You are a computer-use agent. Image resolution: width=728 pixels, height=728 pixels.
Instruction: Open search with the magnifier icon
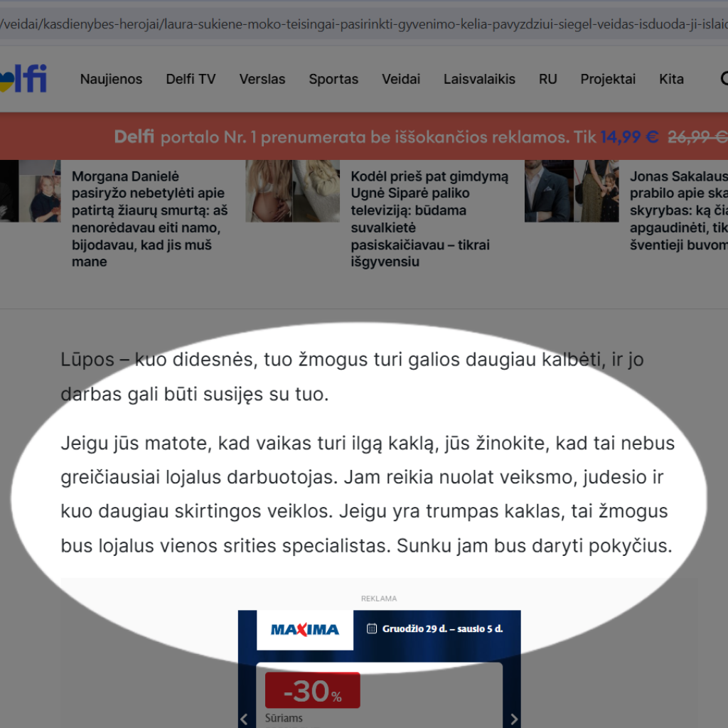point(724,79)
